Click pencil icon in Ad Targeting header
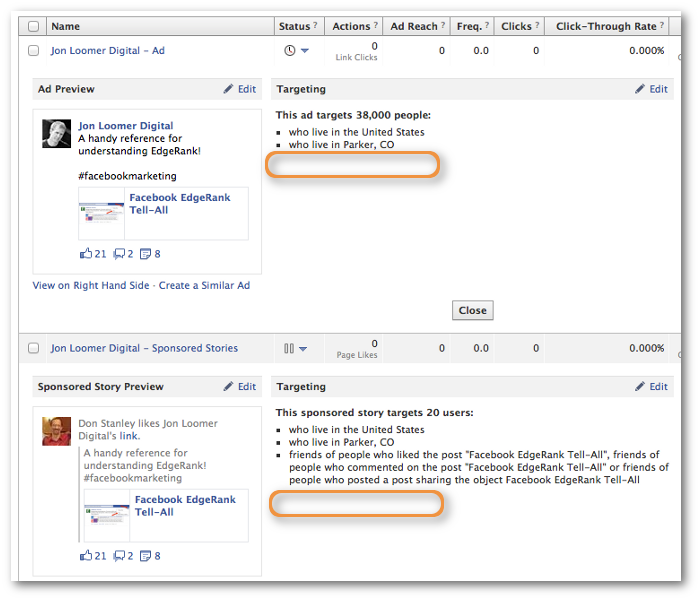This screenshot has width=700, height=600. (x=640, y=88)
